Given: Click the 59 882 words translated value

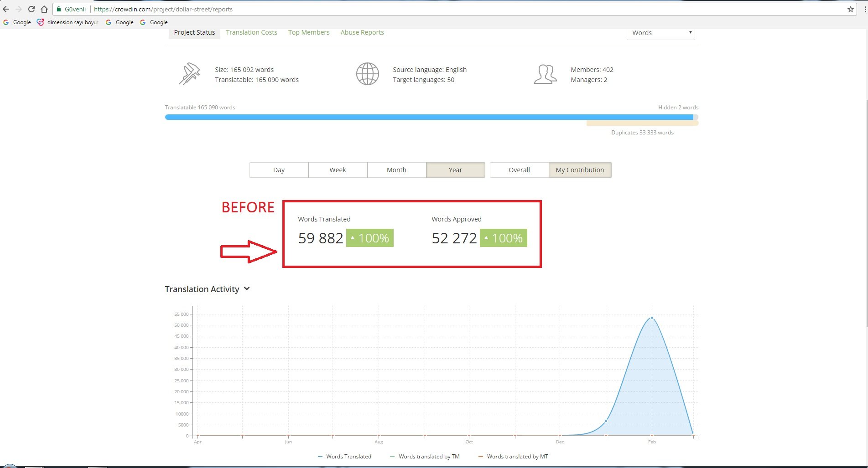Looking at the screenshot, I should click(x=321, y=238).
